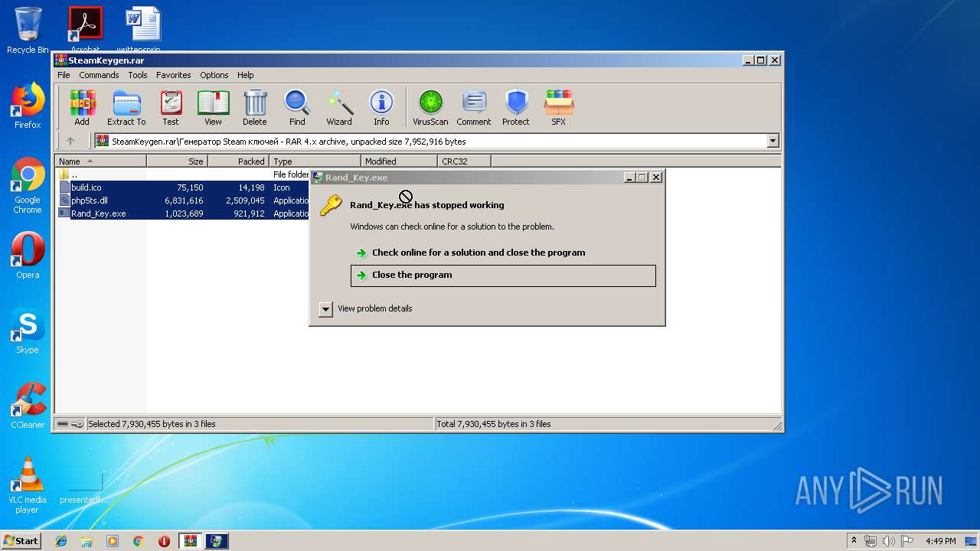The width and height of the screenshot is (980, 551).
Task: Open Windows Explorer from taskbar
Action: (87, 541)
